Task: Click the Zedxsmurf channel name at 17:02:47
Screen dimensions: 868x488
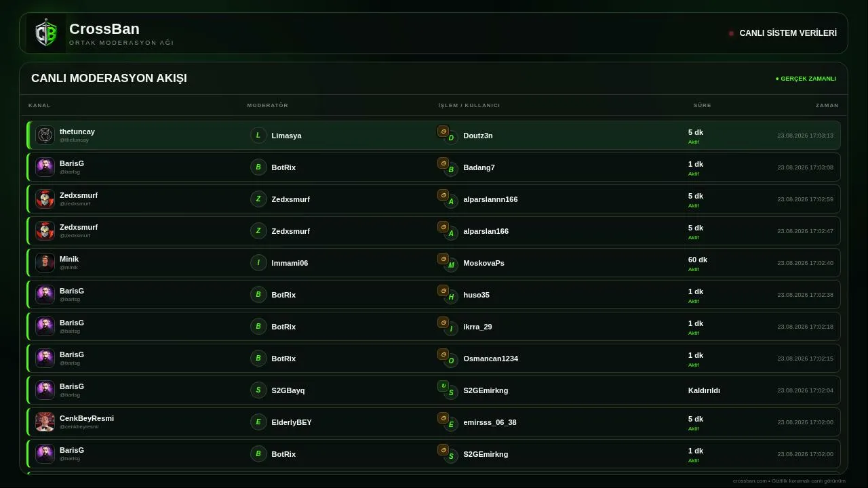Action: (79, 227)
